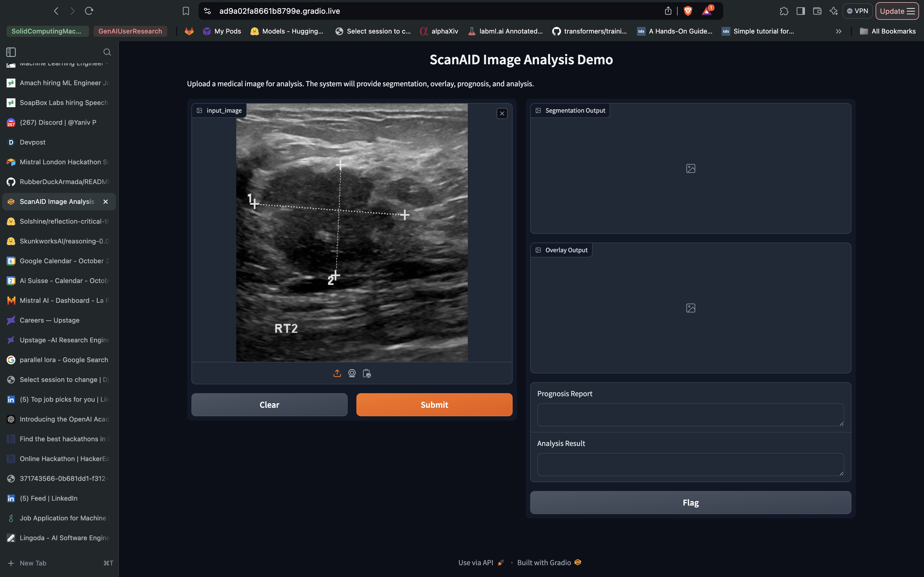Click the browser extensions puzzle icon
The height and width of the screenshot is (577, 924).
[784, 11]
